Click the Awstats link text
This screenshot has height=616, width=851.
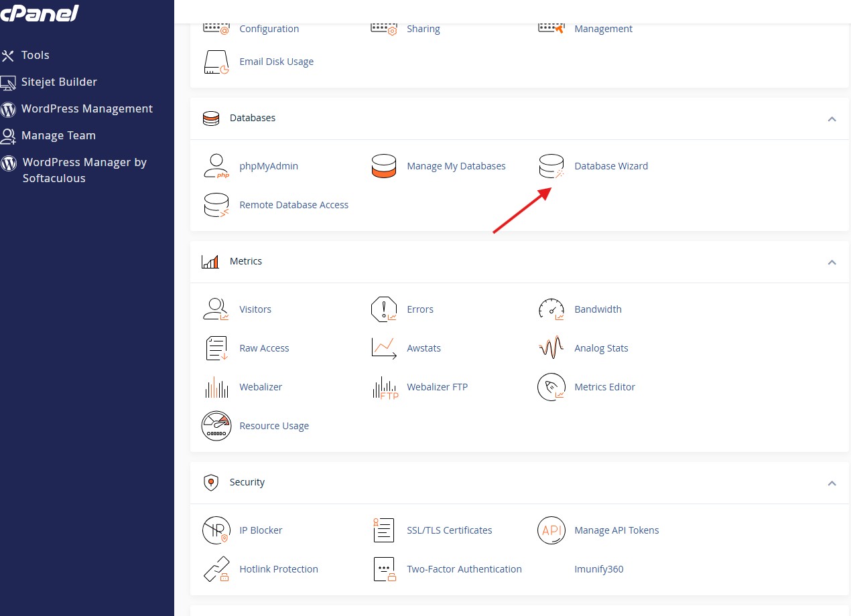[x=424, y=348]
